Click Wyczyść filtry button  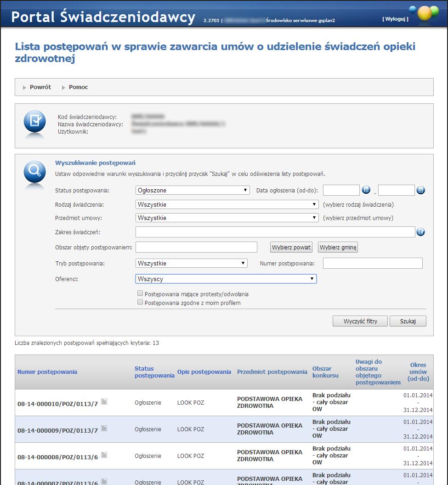pyautogui.click(x=360, y=321)
